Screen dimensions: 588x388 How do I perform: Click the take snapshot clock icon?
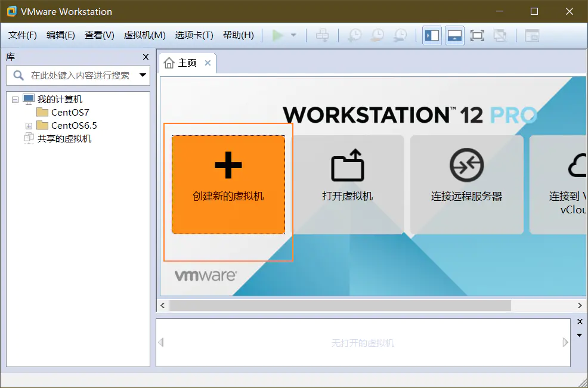pos(354,35)
